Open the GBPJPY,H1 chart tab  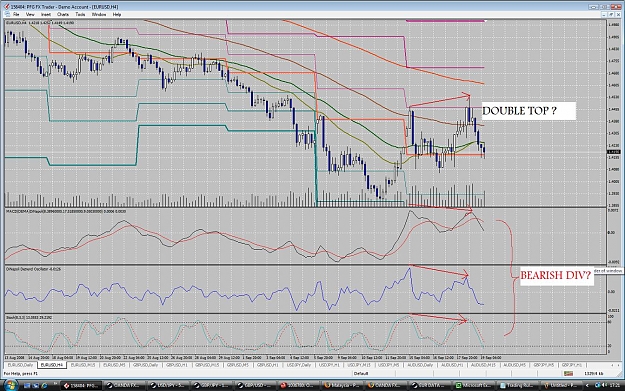(572, 365)
